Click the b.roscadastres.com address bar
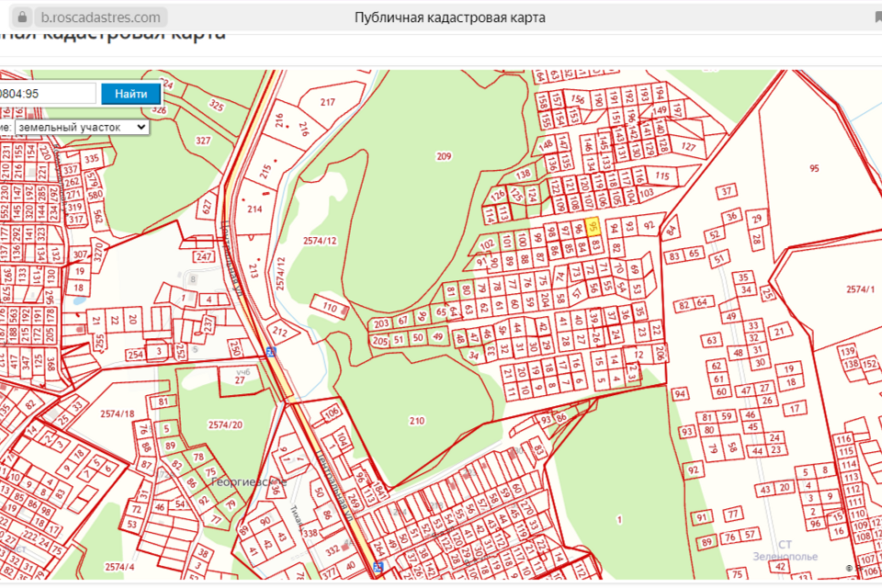 [x=101, y=17]
